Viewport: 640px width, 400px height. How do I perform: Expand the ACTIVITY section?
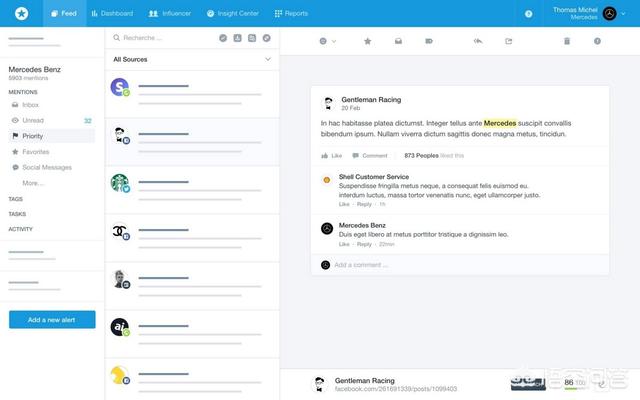pyautogui.click(x=20, y=229)
